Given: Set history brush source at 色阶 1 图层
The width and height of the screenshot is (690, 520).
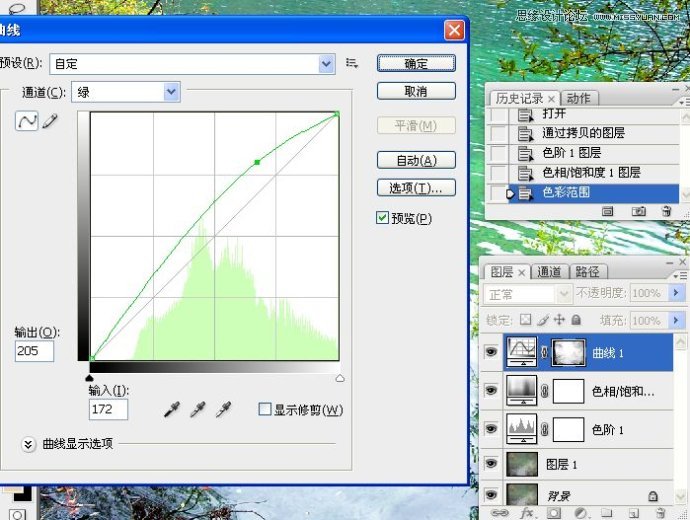Looking at the screenshot, I should [499, 154].
